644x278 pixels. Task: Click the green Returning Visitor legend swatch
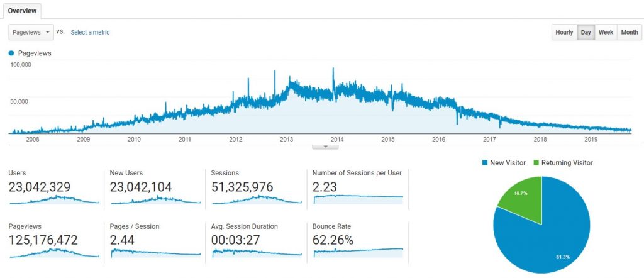538,163
